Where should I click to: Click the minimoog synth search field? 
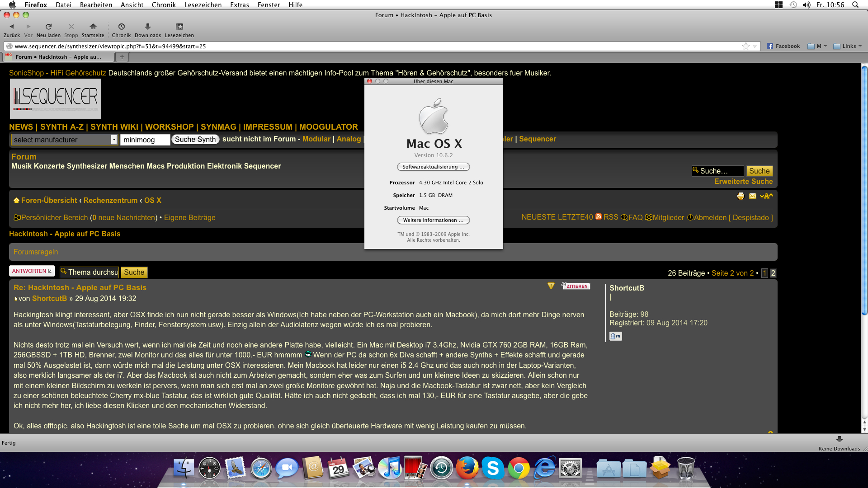[x=145, y=140]
